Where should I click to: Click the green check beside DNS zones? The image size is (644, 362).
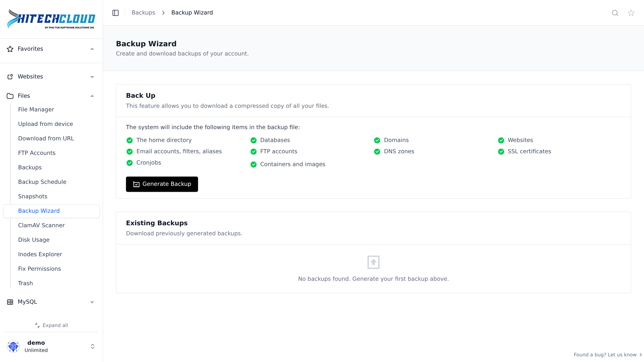tap(377, 152)
